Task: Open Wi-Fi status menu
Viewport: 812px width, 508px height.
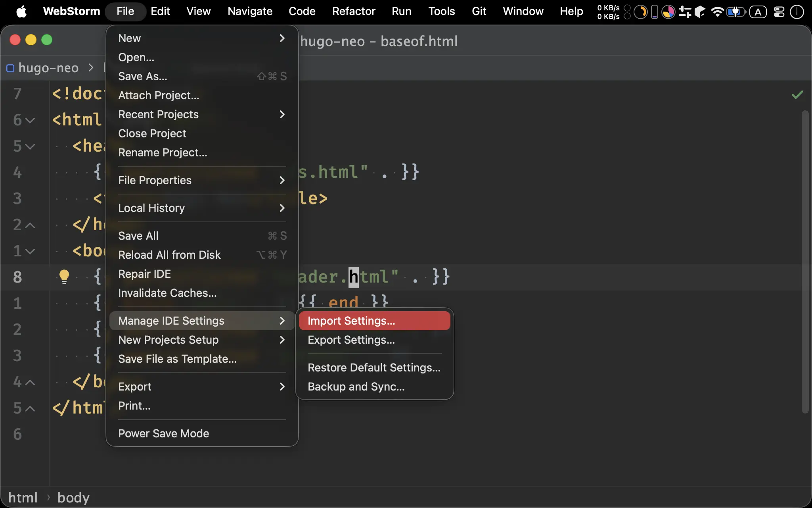Action: coord(717,12)
